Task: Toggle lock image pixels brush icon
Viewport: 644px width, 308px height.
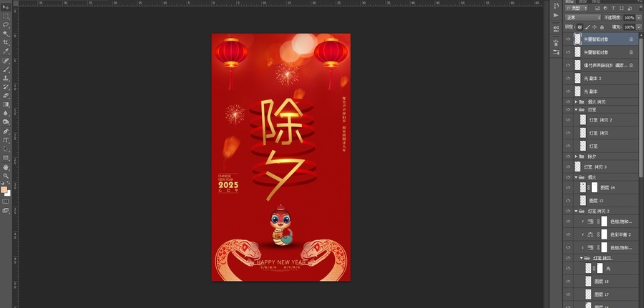Action: (587, 27)
